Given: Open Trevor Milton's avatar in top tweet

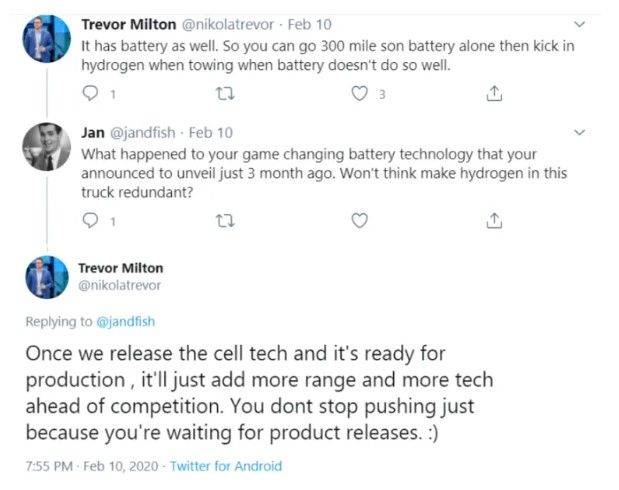Looking at the screenshot, I should coord(46,40).
